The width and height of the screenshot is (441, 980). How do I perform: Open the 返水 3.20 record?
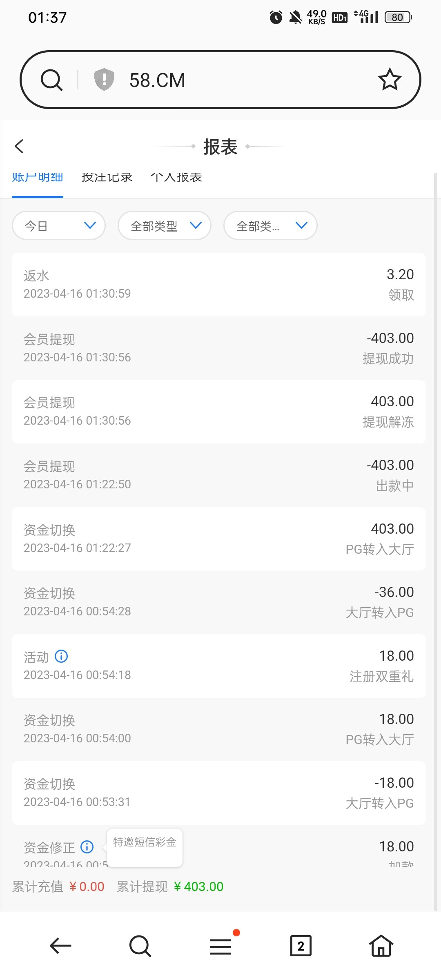pos(219,285)
